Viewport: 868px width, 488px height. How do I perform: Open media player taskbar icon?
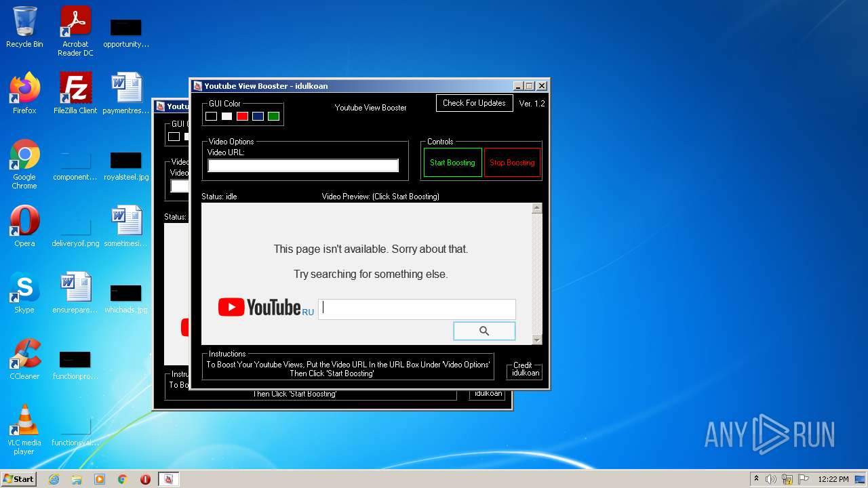[100, 479]
